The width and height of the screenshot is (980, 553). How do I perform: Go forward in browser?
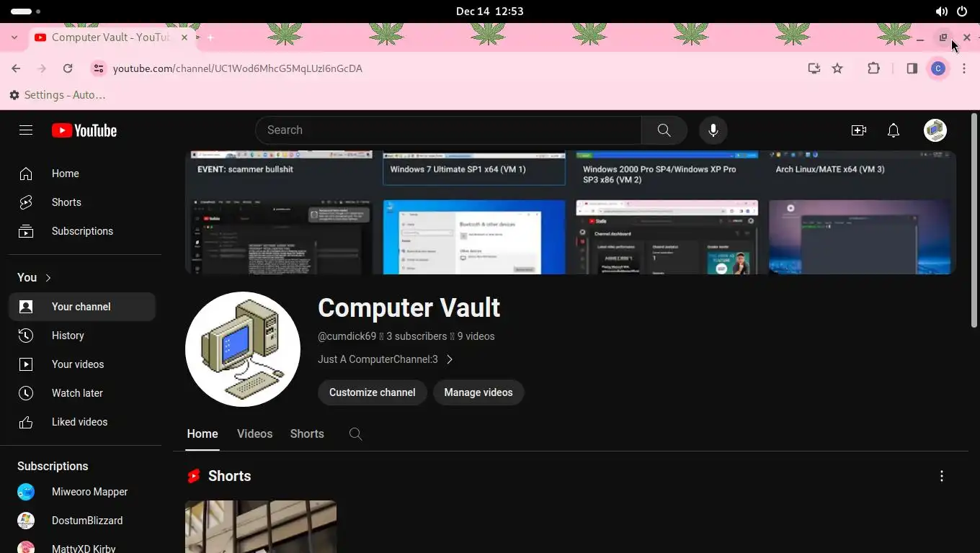(x=42, y=68)
